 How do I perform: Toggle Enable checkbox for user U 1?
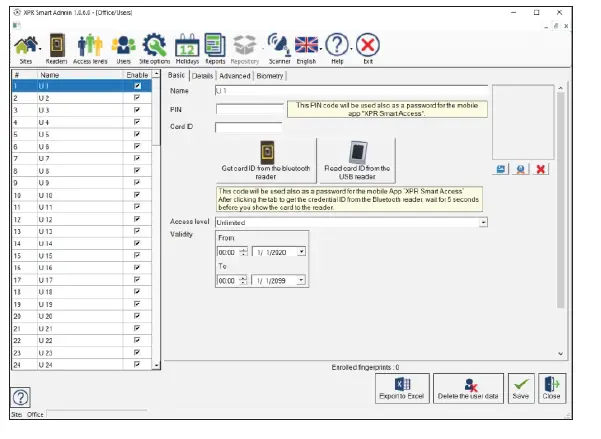click(x=137, y=87)
